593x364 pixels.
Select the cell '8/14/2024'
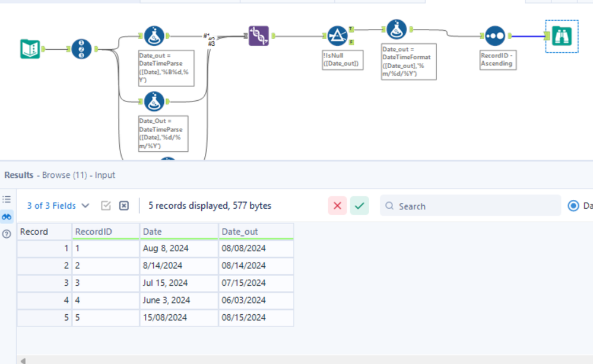click(179, 266)
